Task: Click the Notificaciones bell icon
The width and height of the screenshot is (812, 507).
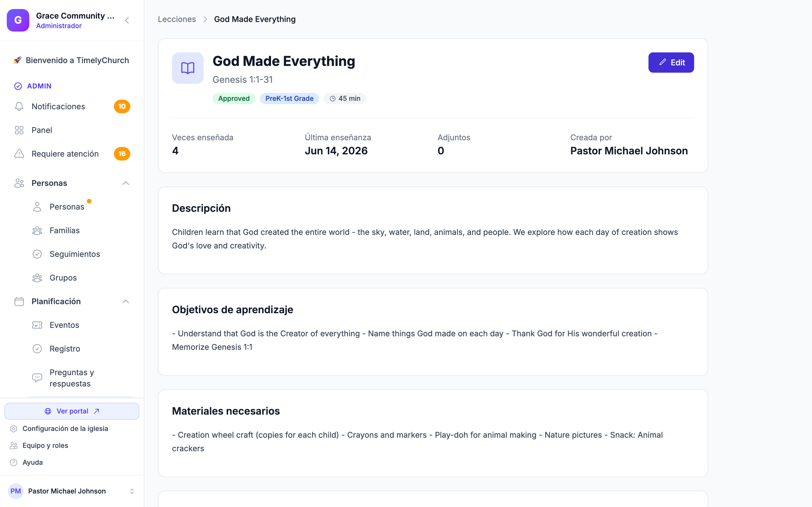Action: 19,106
